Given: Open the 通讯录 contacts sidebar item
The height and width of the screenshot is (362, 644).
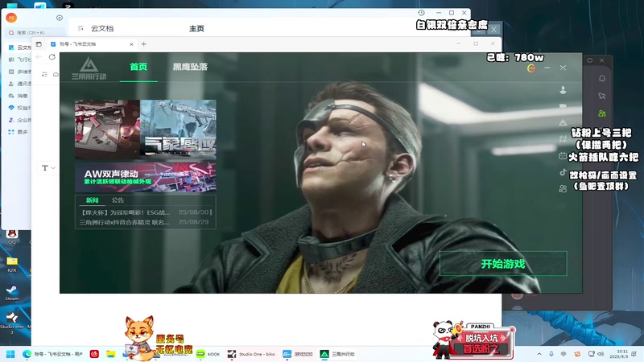Looking at the screenshot, I should tap(19, 84).
